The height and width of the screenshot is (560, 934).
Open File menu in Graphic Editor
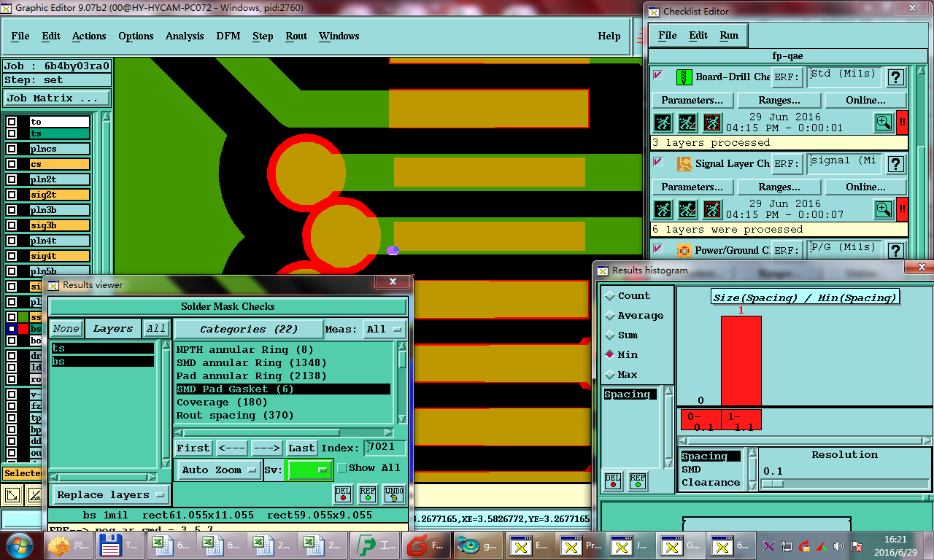pyautogui.click(x=20, y=36)
